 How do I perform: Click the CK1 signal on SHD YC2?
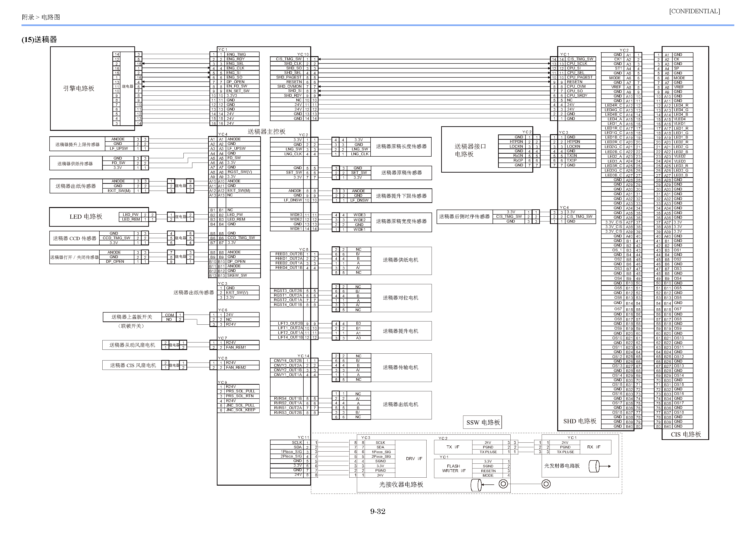(618, 59)
